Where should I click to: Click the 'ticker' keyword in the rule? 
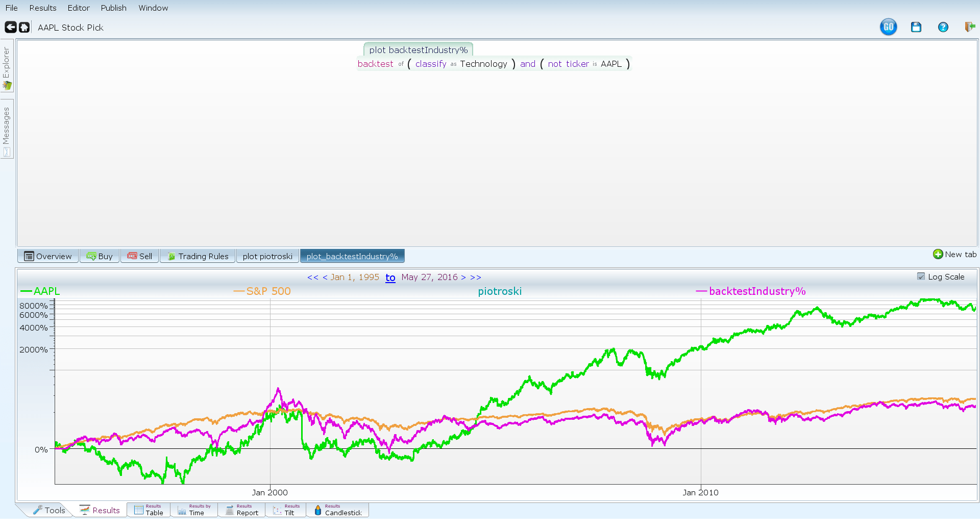(577, 64)
